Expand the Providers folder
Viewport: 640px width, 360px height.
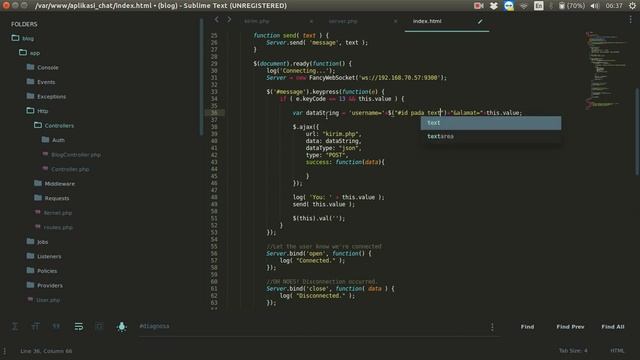coord(44,285)
